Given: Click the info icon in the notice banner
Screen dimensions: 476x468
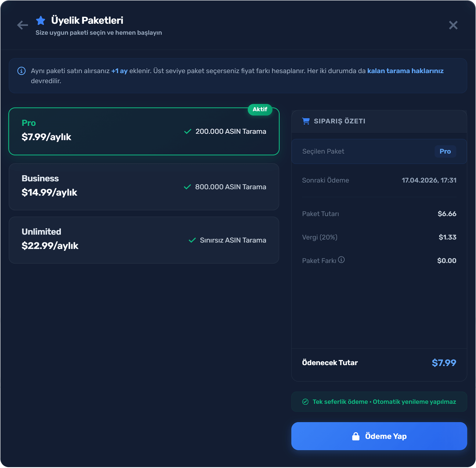Looking at the screenshot, I should [21, 71].
